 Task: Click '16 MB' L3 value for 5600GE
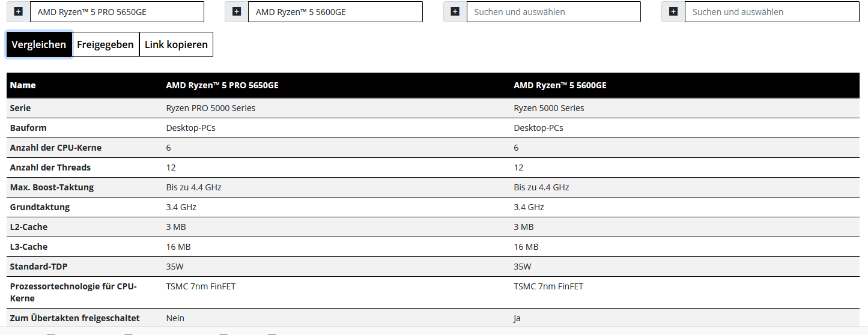click(526, 247)
